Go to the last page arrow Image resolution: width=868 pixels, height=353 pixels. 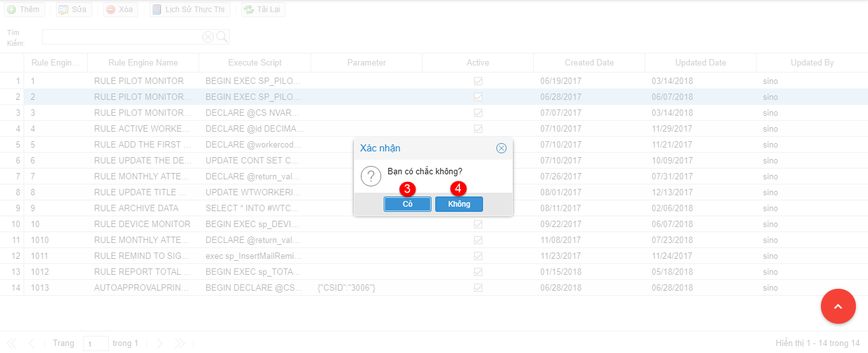[x=179, y=343]
